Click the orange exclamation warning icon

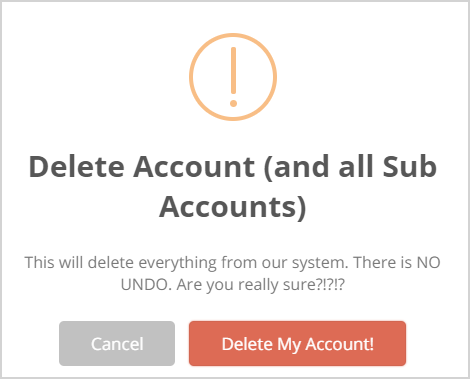click(233, 77)
